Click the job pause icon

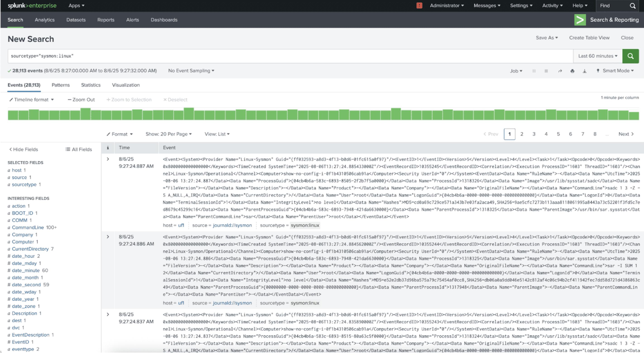click(x=534, y=71)
